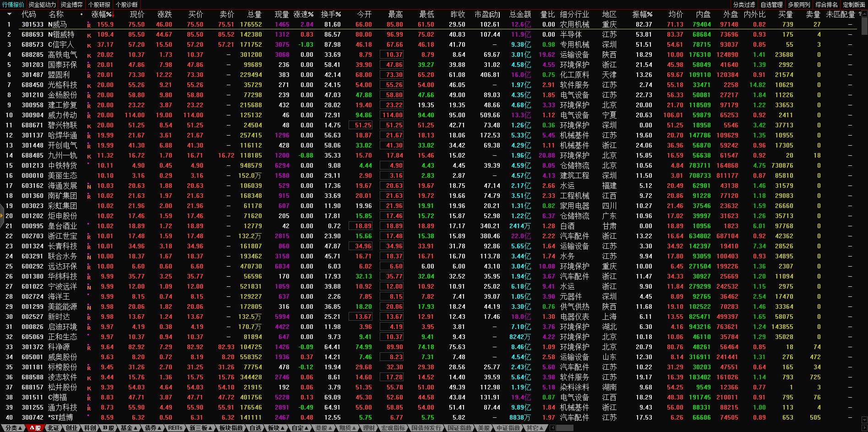Select the 高铁电气 stock row
Viewport: 868px width, 432px height.
(62, 55)
